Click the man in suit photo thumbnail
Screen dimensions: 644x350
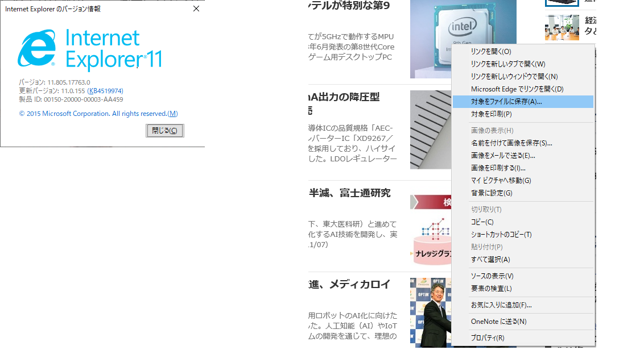(431, 312)
